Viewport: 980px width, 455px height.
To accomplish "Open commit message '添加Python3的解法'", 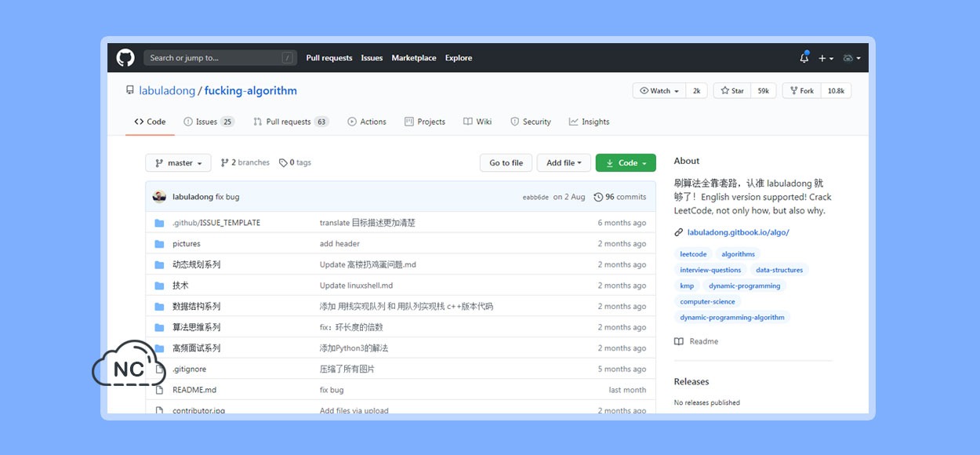I will tap(354, 348).
